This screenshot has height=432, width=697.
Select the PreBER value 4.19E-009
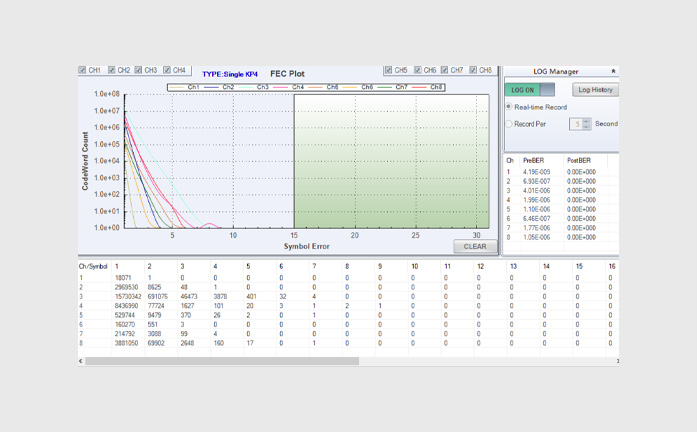click(x=537, y=172)
